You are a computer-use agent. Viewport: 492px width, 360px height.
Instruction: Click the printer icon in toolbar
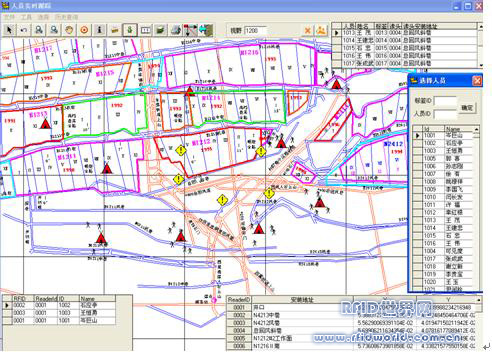[176, 30]
